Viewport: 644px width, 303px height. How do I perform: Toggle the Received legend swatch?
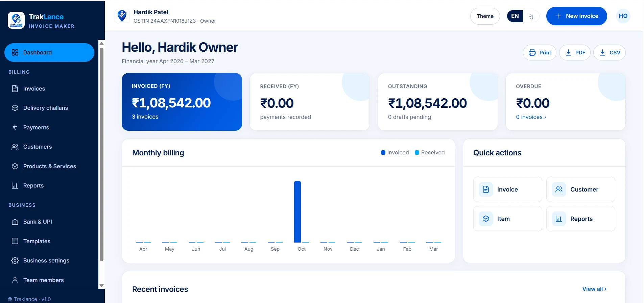pyautogui.click(x=417, y=153)
